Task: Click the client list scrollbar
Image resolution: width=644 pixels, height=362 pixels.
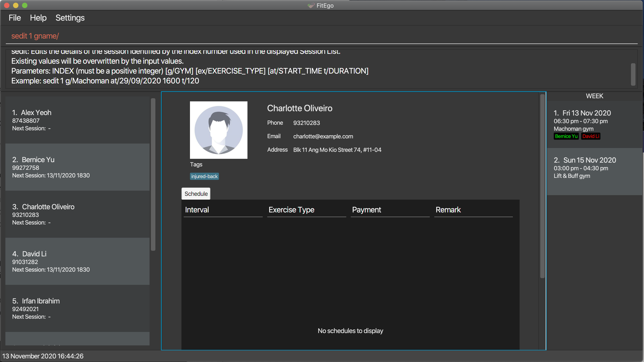Action: click(153, 175)
